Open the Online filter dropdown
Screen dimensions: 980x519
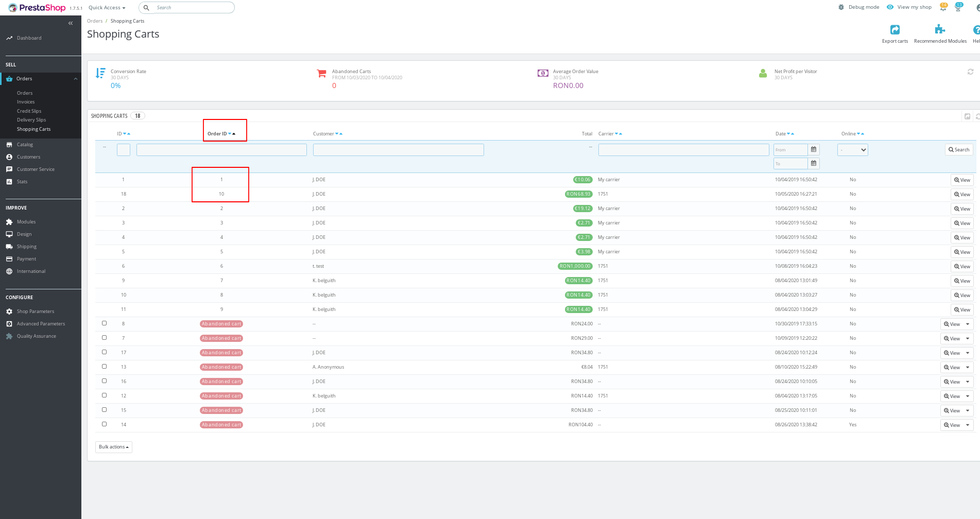[853, 150]
